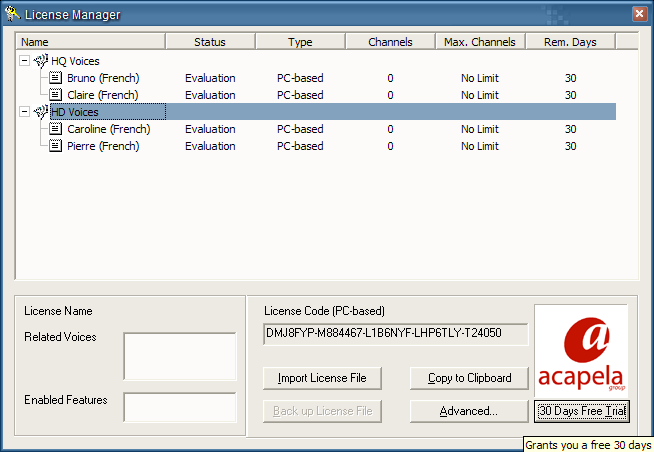Image resolution: width=654 pixels, height=452 pixels.
Task: Click the HD Voices group icon
Action: coord(41,112)
